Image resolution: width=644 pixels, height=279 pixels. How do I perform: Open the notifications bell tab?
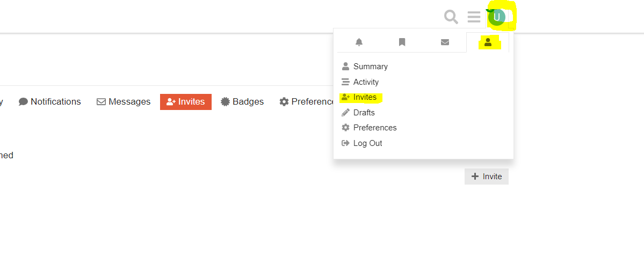pos(359,42)
